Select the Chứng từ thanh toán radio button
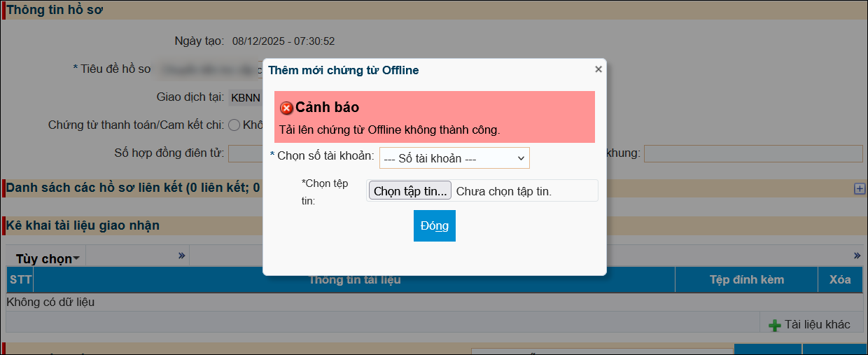Screen dimensions: 868x355 (x=234, y=125)
